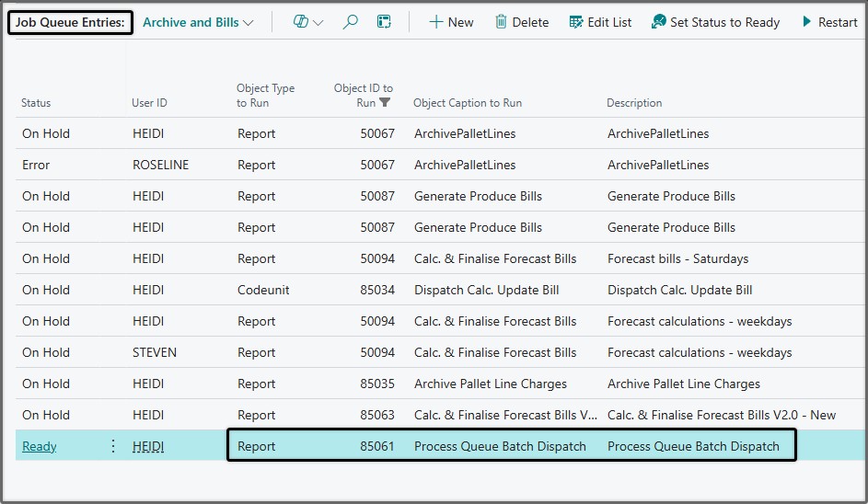
Task: Expand the Copilot dropdown chevron
Action: coord(318,23)
